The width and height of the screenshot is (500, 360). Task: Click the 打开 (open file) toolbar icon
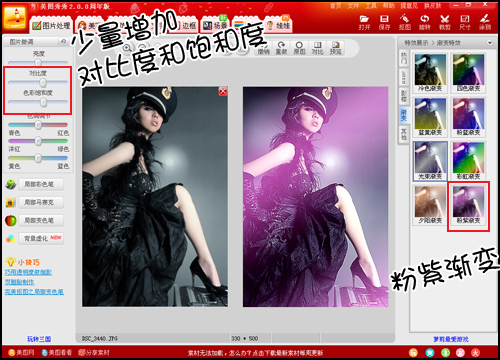364,22
